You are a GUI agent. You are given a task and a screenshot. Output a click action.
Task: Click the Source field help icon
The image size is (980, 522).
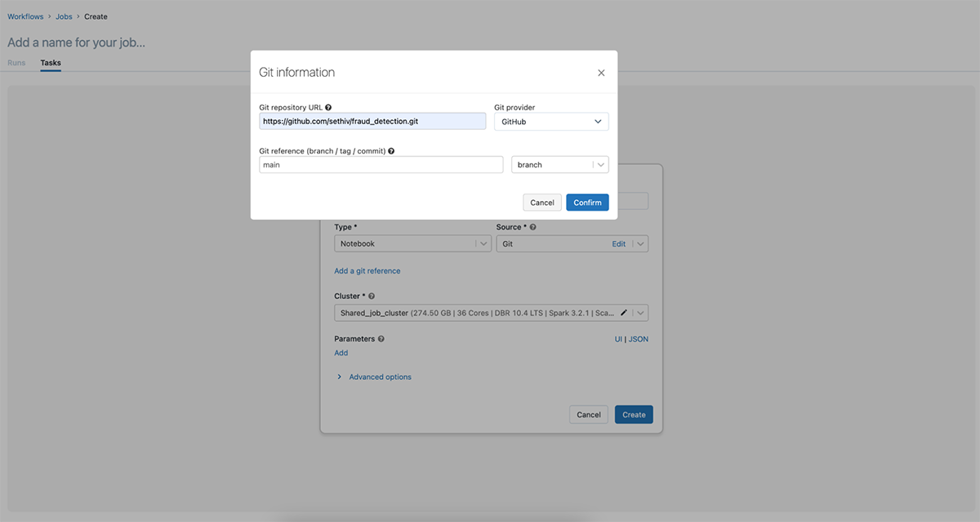pos(532,227)
